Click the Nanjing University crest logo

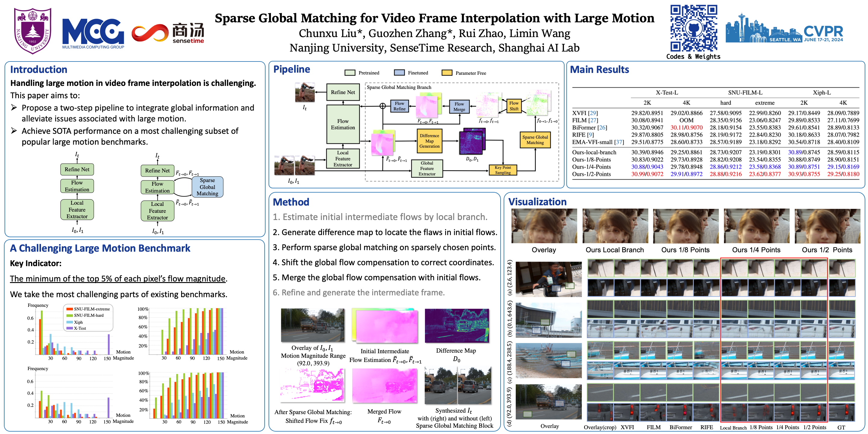click(33, 30)
